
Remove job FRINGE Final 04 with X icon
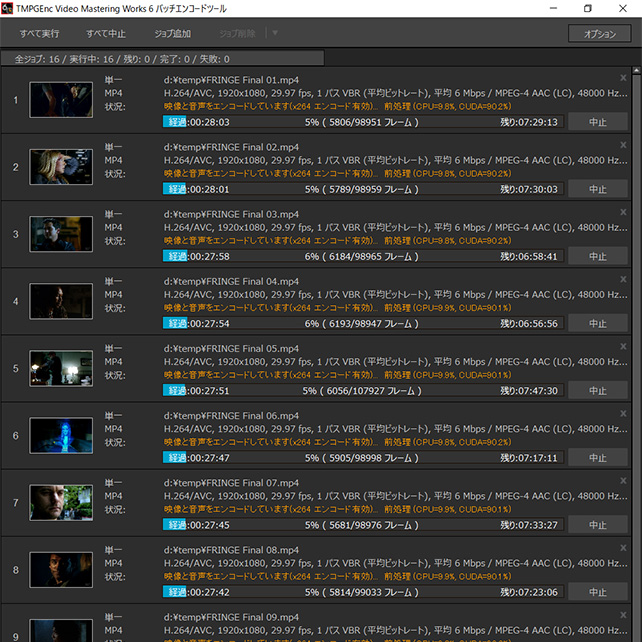(x=623, y=279)
